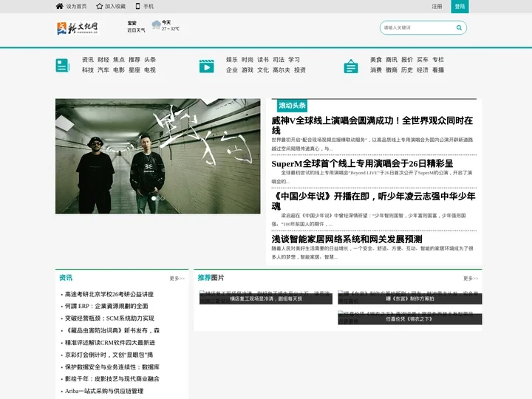The height and width of the screenshot is (399, 532).
Task: Open article 精准评述解读CRM软件四大最新进
Action: click(x=110, y=343)
